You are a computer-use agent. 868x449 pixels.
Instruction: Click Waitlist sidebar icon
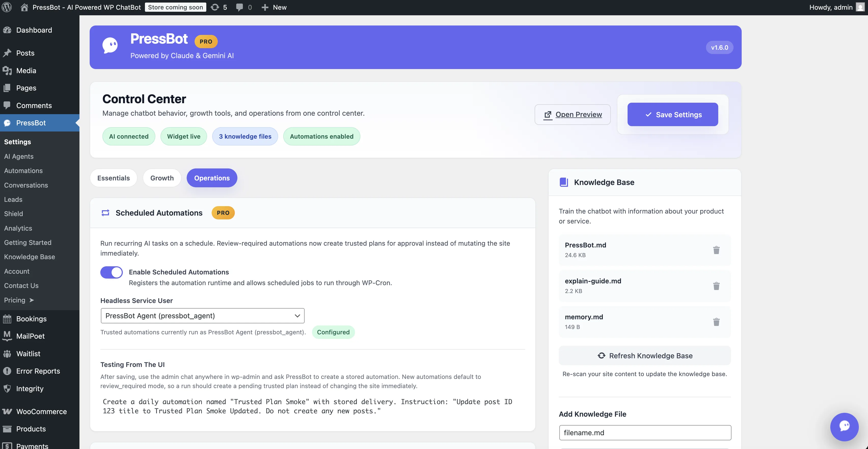pyautogui.click(x=7, y=354)
